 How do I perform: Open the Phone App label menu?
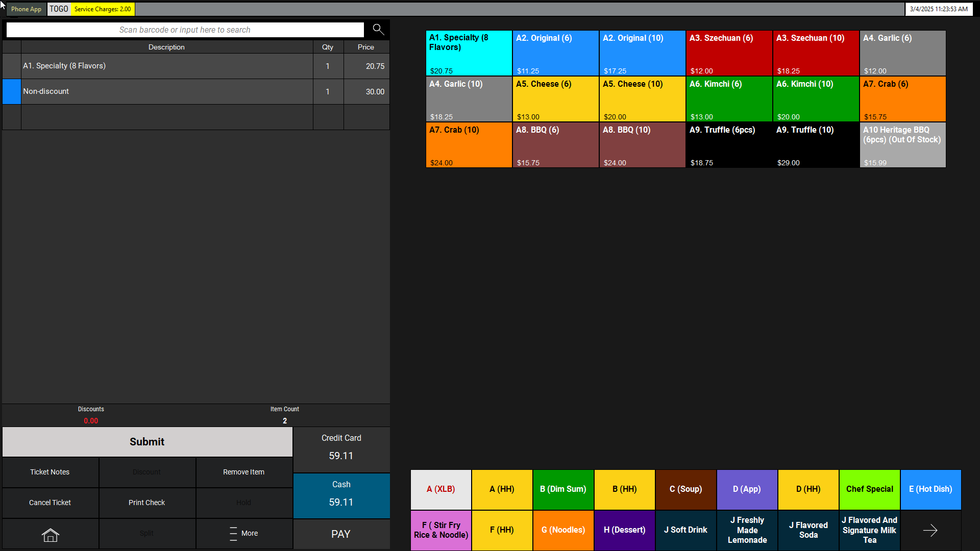(26, 9)
